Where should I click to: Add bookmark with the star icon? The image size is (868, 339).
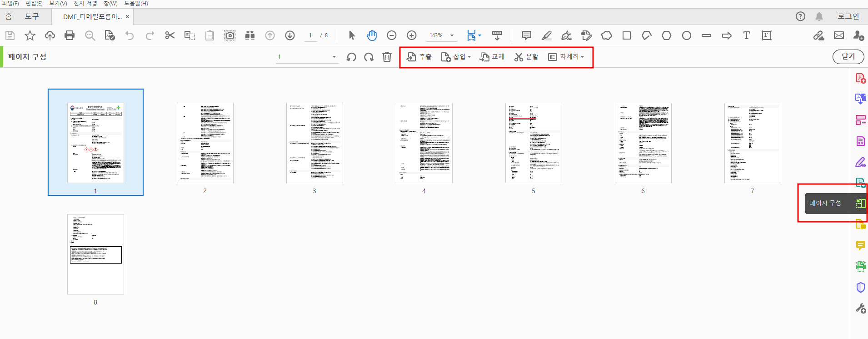[30, 35]
